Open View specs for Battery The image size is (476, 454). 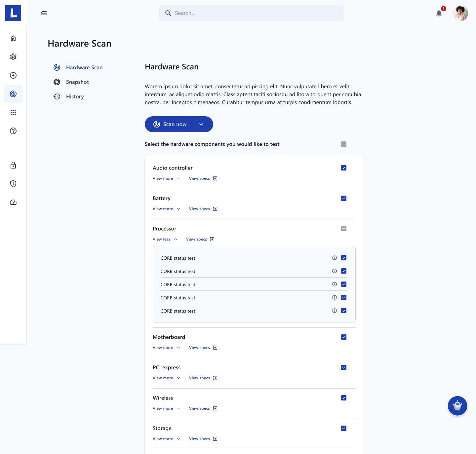[x=203, y=209]
